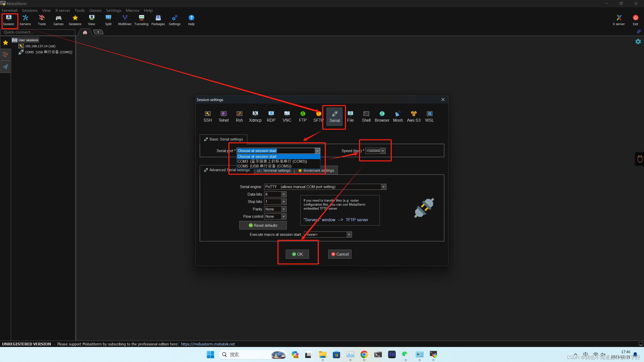Select the Mosh session icon
The height and width of the screenshot is (362, 644).
[x=398, y=116]
